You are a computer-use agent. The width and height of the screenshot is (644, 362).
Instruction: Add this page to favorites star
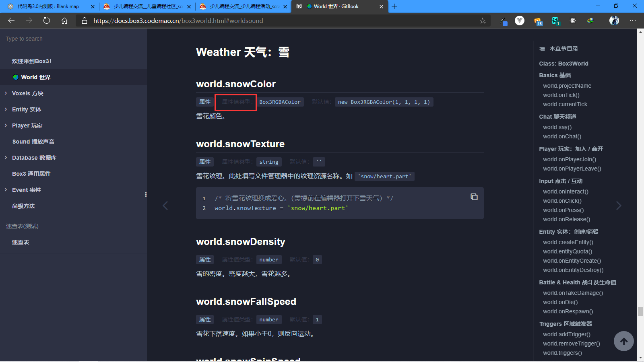(483, 21)
